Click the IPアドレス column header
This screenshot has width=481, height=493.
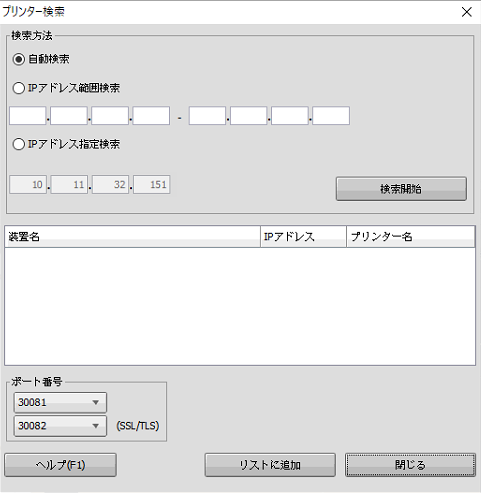pos(303,237)
